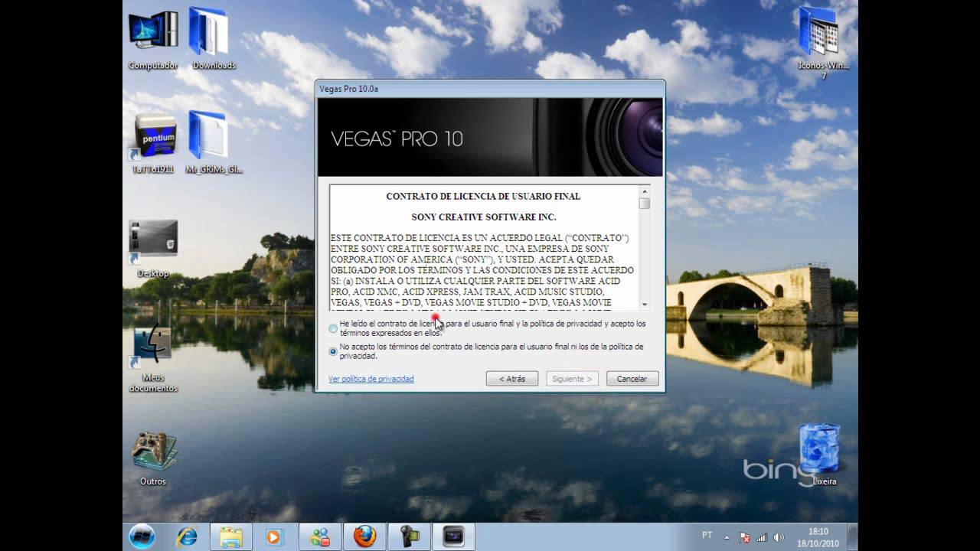Click the scroll-up arrow of license text

645,191
